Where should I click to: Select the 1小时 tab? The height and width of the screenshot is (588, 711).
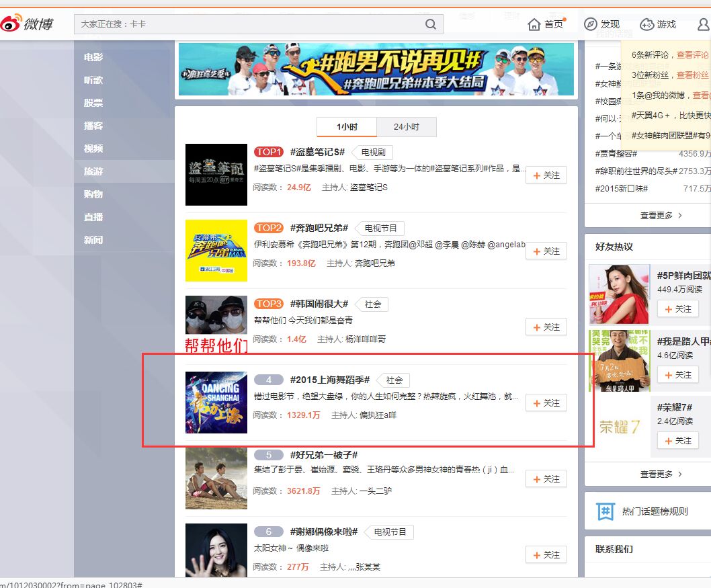(x=347, y=127)
